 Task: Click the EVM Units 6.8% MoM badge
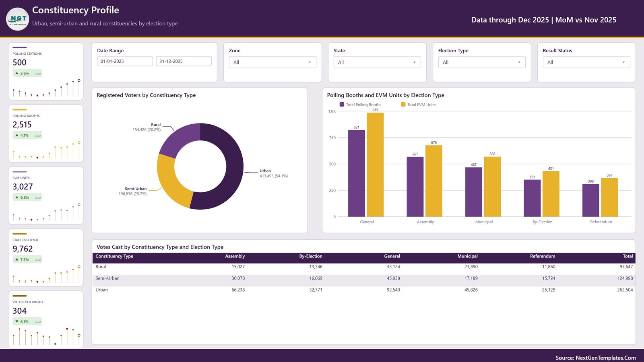pyautogui.click(x=27, y=197)
